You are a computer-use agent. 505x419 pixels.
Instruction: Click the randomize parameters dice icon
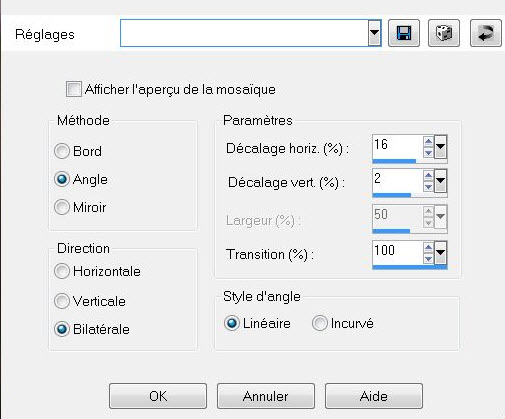point(444,33)
